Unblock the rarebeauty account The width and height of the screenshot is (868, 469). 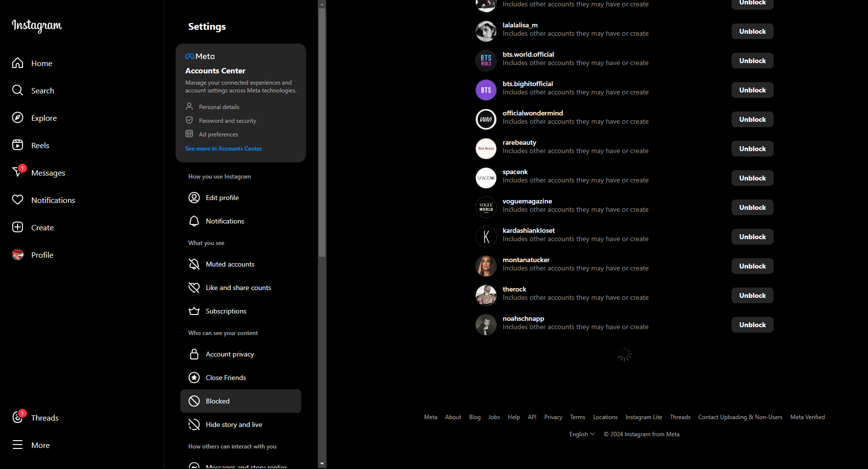pos(753,149)
